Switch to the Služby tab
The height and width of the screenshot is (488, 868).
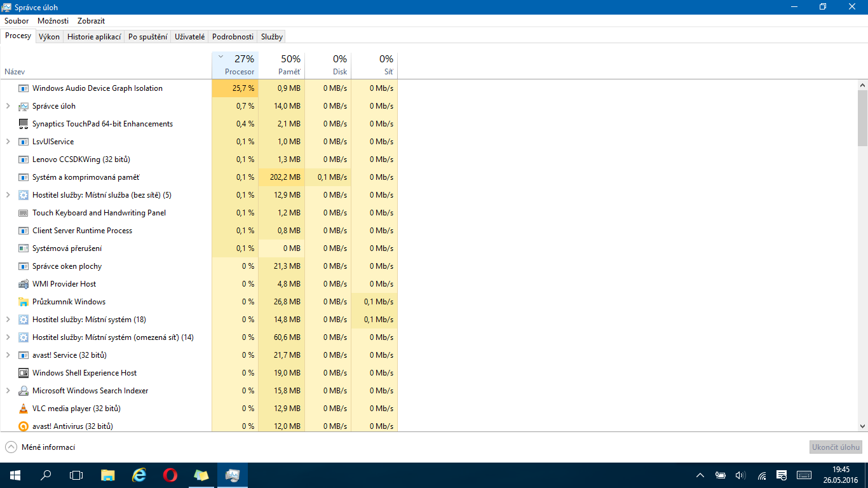click(x=272, y=37)
